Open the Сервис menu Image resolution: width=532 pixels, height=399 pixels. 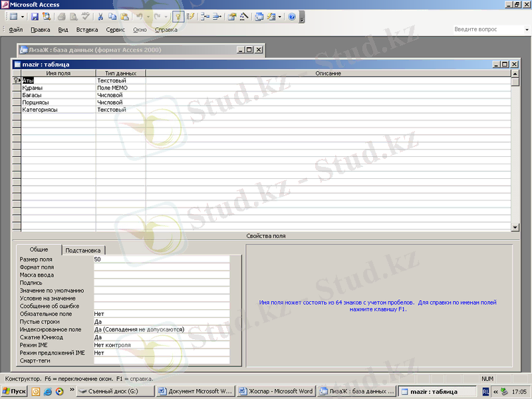coord(115,30)
